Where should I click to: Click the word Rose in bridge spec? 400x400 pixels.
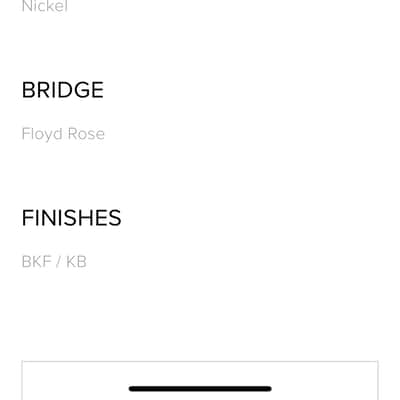tap(86, 134)
